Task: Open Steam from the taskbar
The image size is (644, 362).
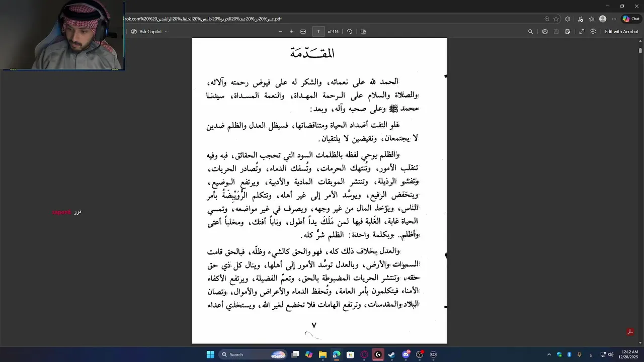Action: (x=391, y=354)
